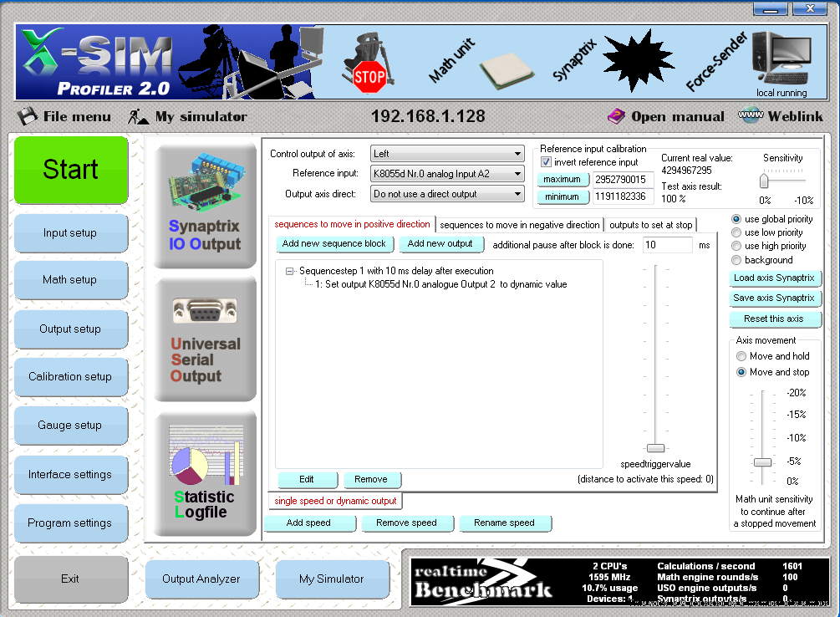Click the Force-Sender local running computer icon
The width and height of the screenshot is (840, 617).
pyautogui.click(x=781, y=60)
